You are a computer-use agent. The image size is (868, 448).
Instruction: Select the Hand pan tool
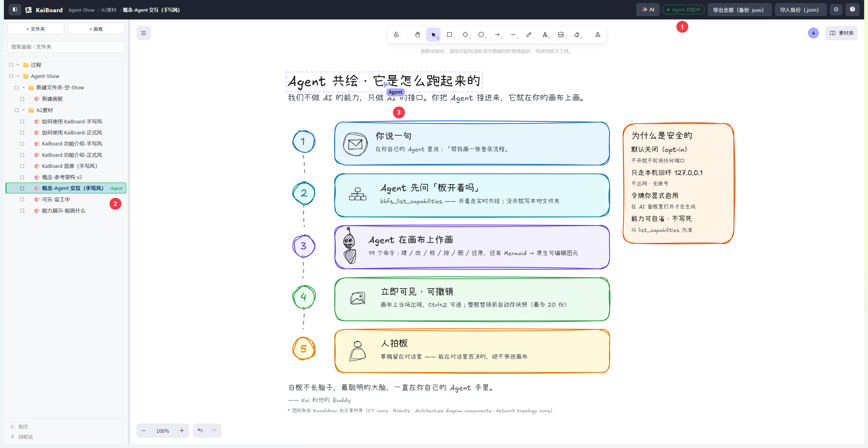[418, 34]
